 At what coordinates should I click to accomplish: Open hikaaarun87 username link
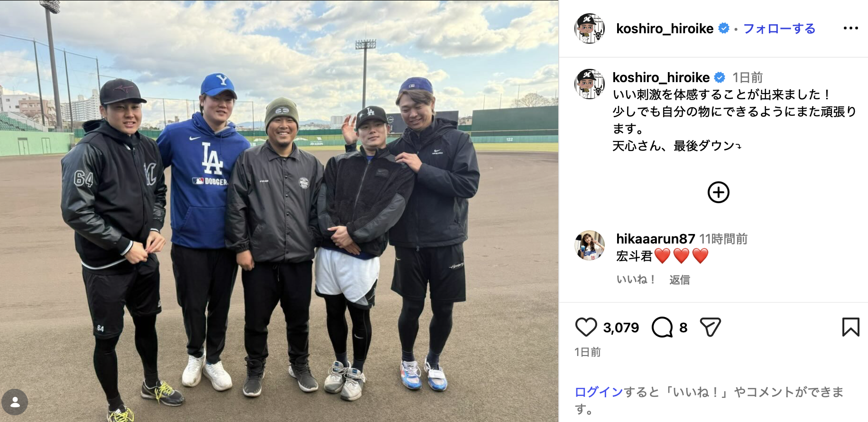click(x=656, y=239)
